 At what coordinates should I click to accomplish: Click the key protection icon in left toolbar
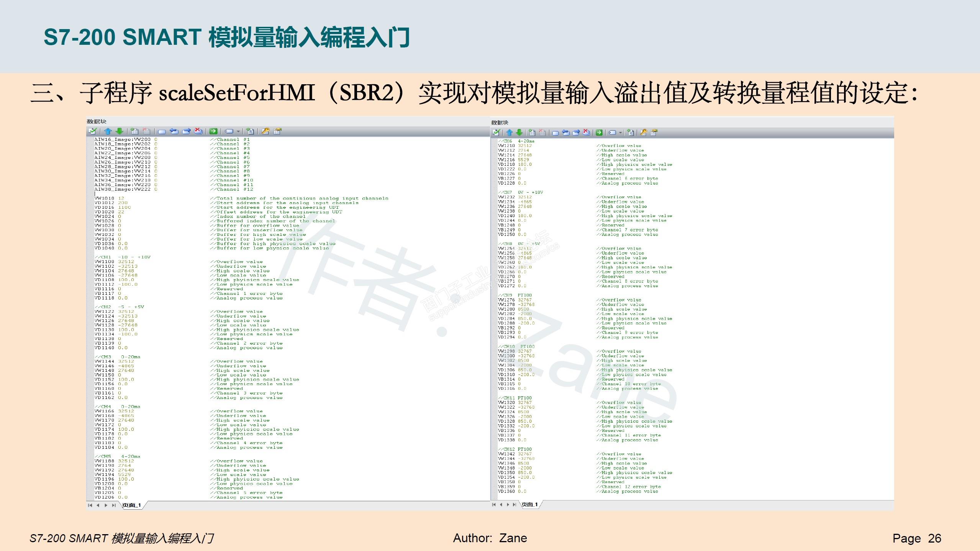click(x=265, y=131)
